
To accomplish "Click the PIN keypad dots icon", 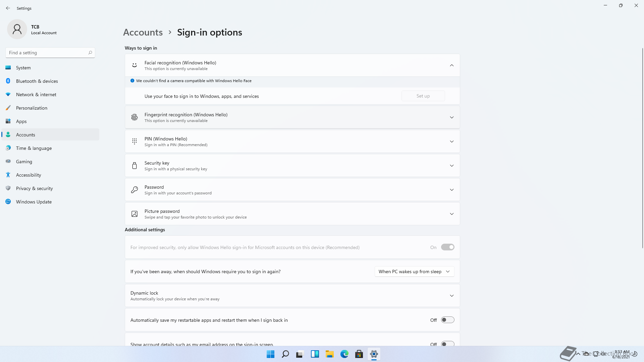I will tap(135, 141).
